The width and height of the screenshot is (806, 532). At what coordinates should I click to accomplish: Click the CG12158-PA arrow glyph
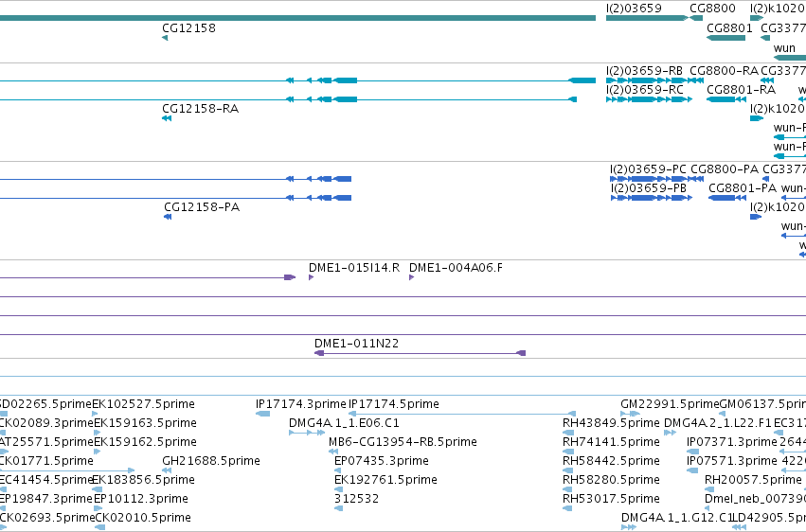pos(168,217)
